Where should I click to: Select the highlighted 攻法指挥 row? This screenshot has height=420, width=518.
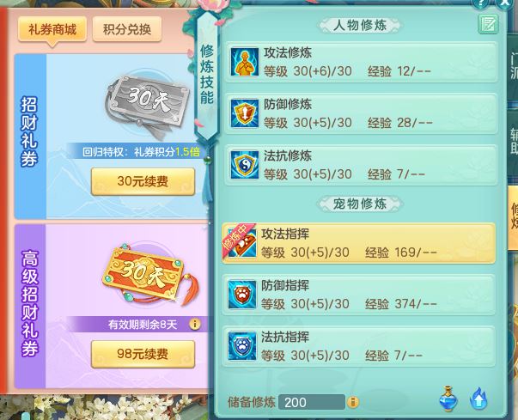point(359,243)
